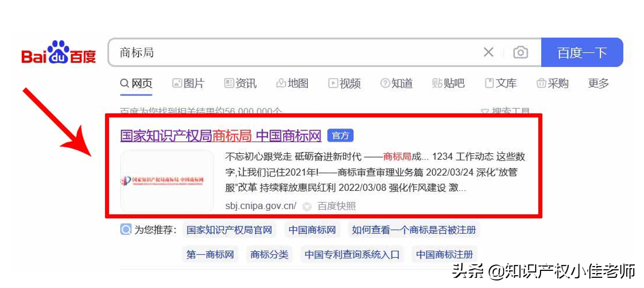The height and width of the screenshot is (288, 644).
Task: Focus the search field containing 商标局
Action: click(x=324, y=53)
